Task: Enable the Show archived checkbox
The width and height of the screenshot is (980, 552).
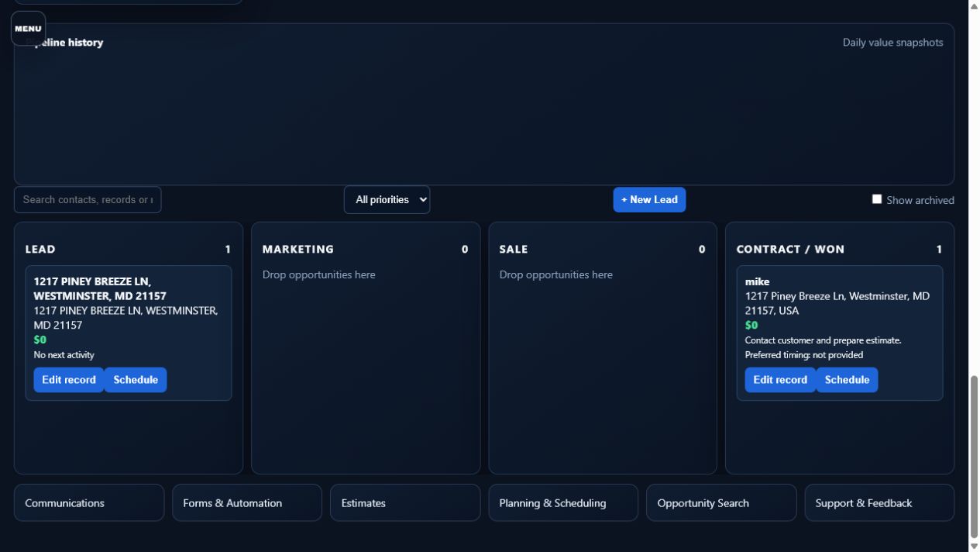Action: [x=877, y=199]
